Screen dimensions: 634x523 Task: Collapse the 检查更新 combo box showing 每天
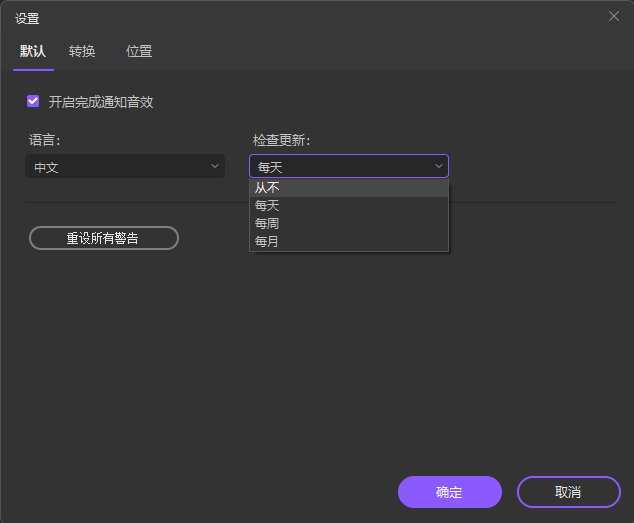(348, 167)
